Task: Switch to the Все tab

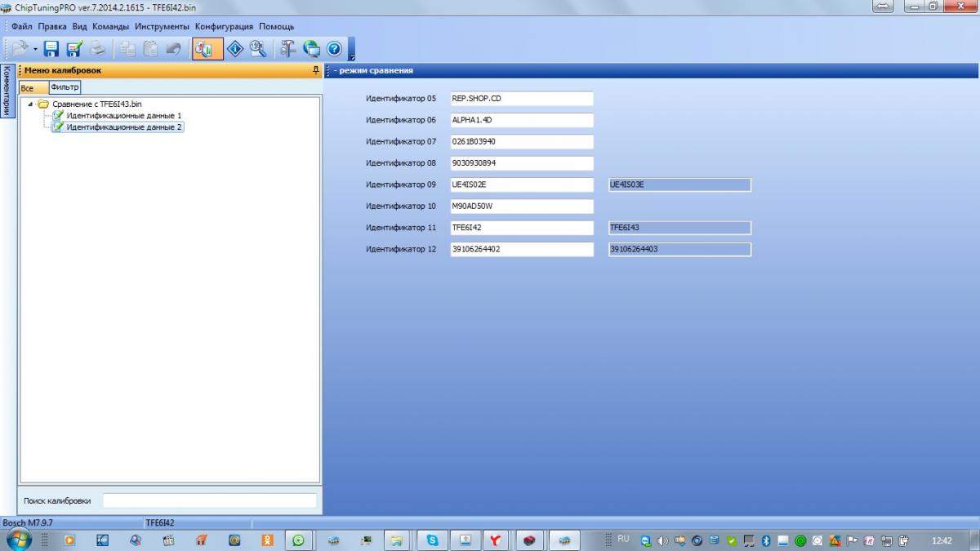Action: (33, 87)
